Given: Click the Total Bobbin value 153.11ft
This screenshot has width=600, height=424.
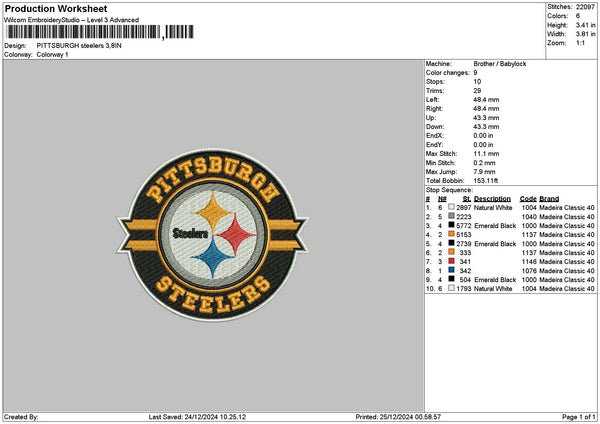Looking at the screenshot, I should [486, 181].
